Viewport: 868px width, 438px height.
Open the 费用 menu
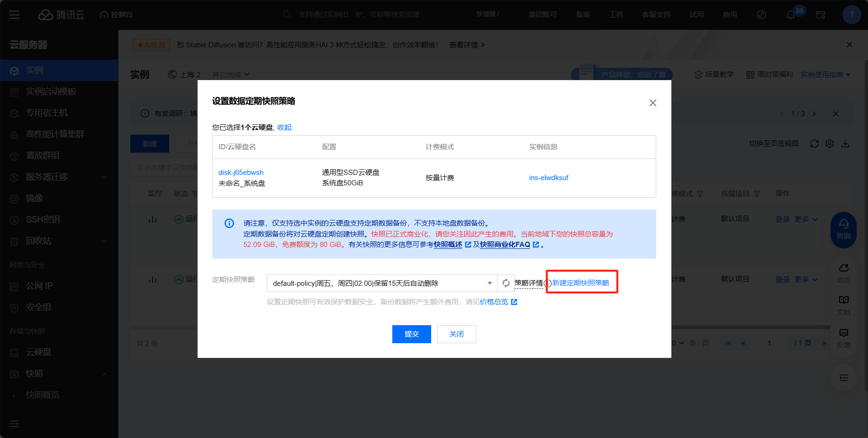730,15
